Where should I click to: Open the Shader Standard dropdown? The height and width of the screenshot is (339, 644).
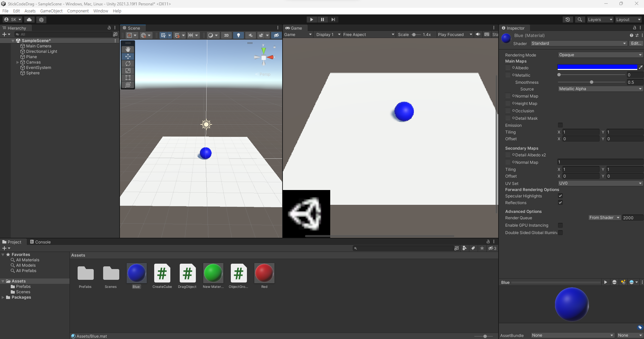pos(579,43)
